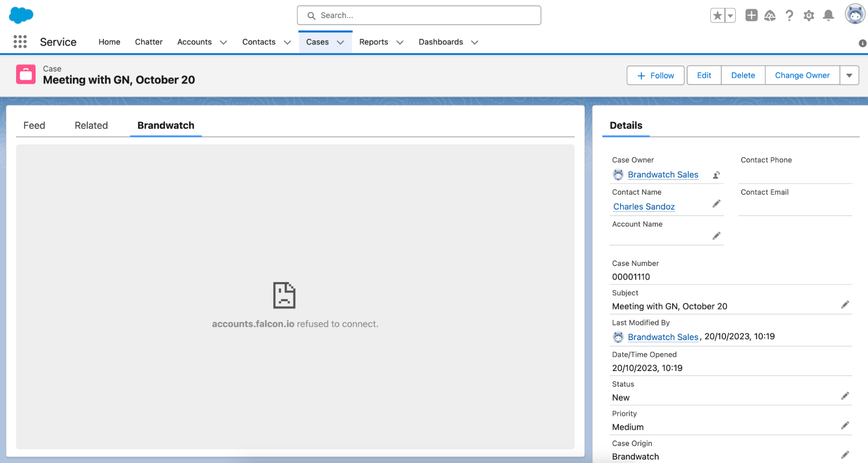This screenshot has width=868, height=463.
Task: Click the search magnifier icon
Action: coord(311,16)
